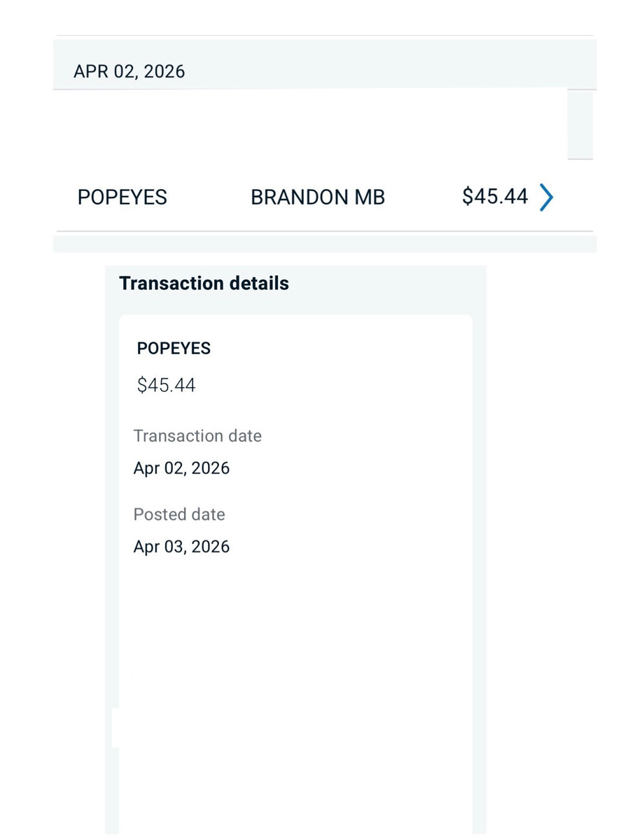Click small white notch at details panel left edge
This screenshot has width=635, height=840.
click(116, 728)
